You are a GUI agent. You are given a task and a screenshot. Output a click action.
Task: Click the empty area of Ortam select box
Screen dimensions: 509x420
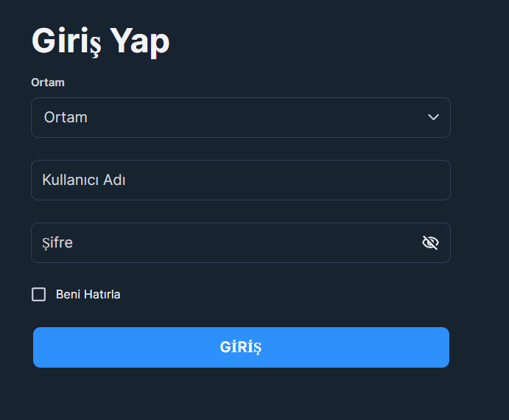[256, 117]
